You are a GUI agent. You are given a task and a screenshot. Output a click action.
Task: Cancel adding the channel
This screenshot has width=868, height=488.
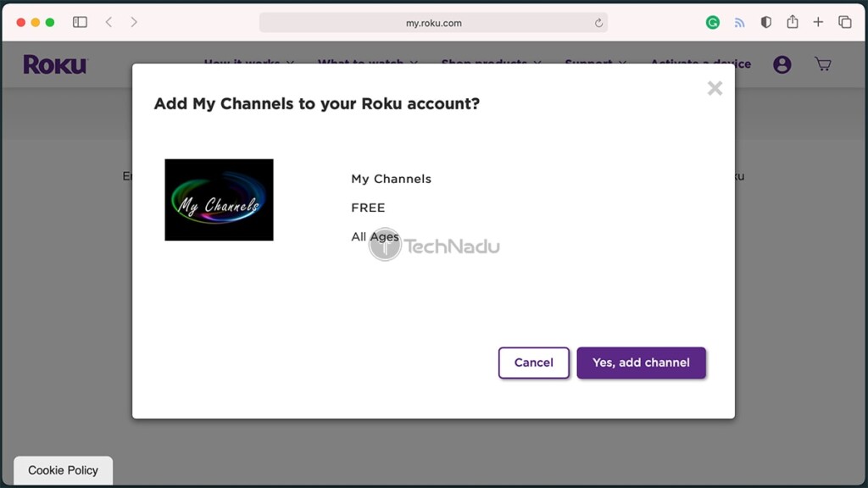pos(534,363)
